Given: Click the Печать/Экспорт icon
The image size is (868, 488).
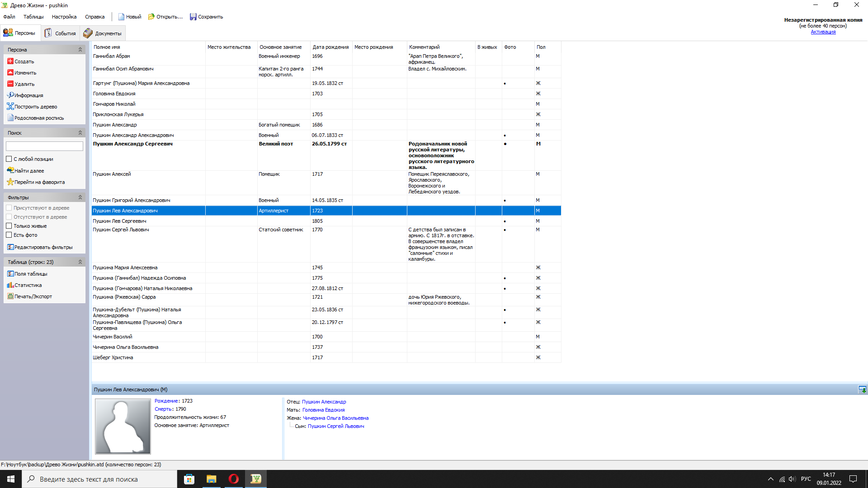Looking at the screenshot, I should tap(10, 296).
